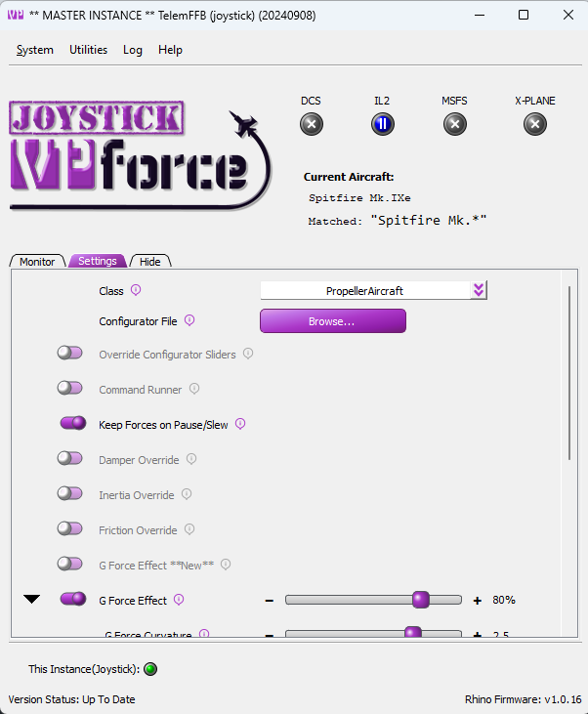Click Version Status: Up To Date text

pos(71,699)
